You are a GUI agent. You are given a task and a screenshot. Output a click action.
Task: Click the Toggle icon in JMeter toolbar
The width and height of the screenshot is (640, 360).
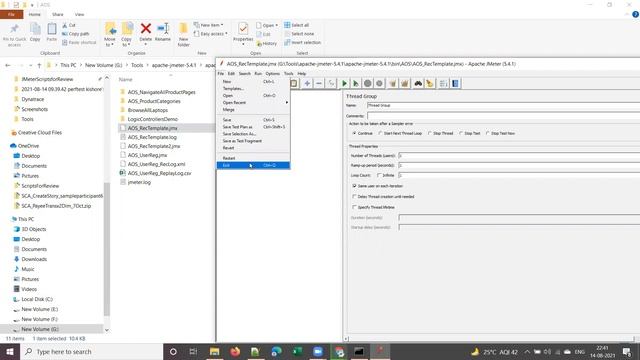point(331,83)
